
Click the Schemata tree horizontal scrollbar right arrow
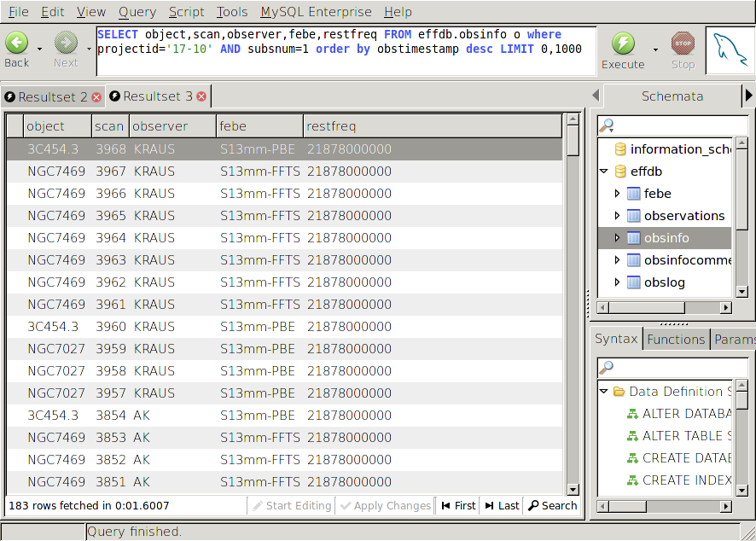(x=726, y=308)
